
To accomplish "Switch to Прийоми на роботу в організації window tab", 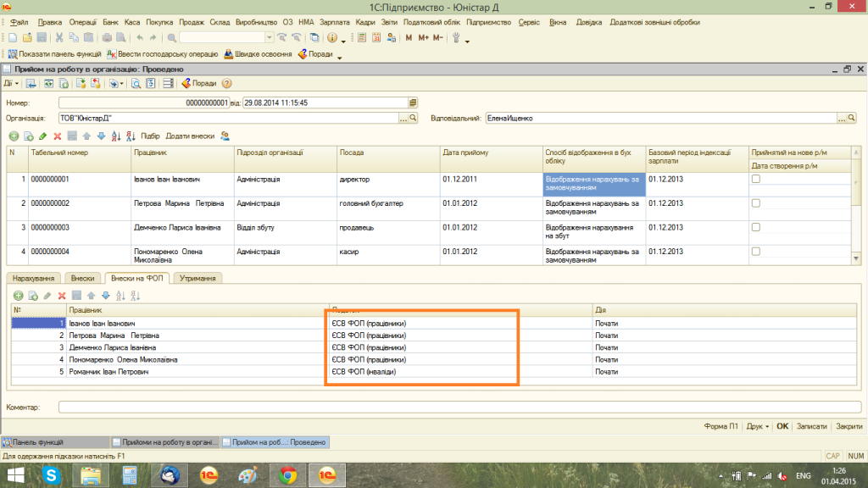I will 165,442.
